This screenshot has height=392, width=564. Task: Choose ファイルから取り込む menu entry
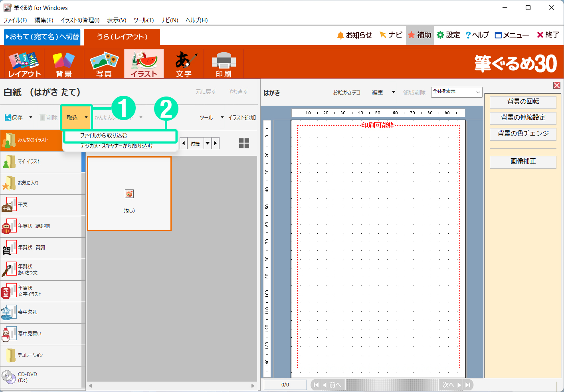coord(104,136)
